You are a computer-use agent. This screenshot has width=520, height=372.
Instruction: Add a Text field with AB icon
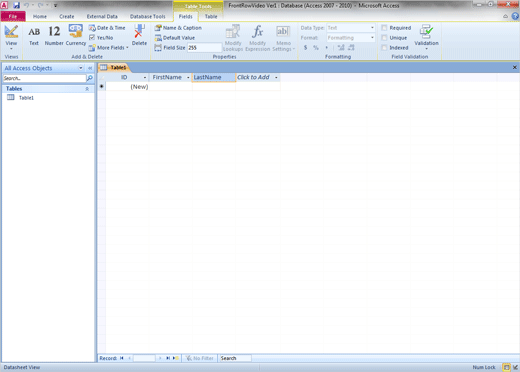click(34, 35)
